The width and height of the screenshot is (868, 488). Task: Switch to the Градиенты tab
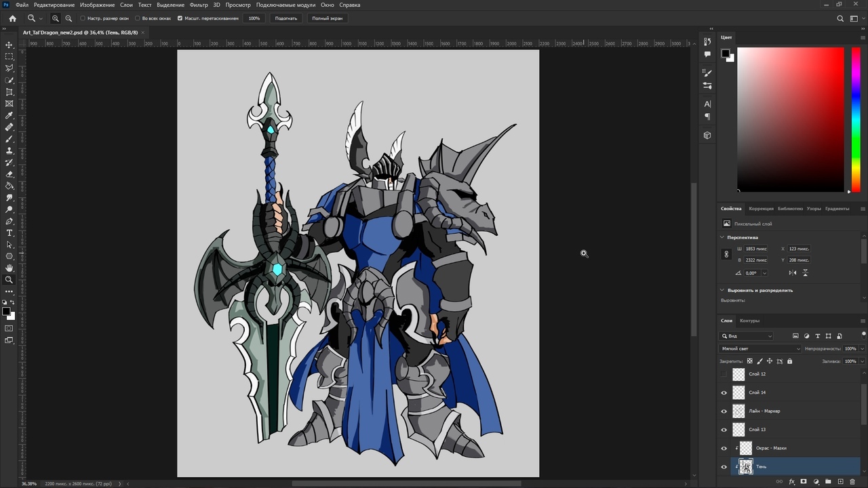point(837,209)
